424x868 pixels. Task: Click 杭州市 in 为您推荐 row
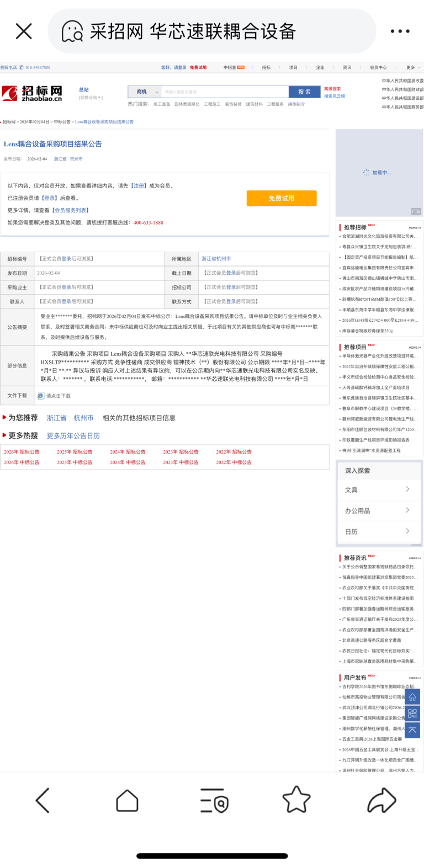pyautogui.click(x=83, y=418)
